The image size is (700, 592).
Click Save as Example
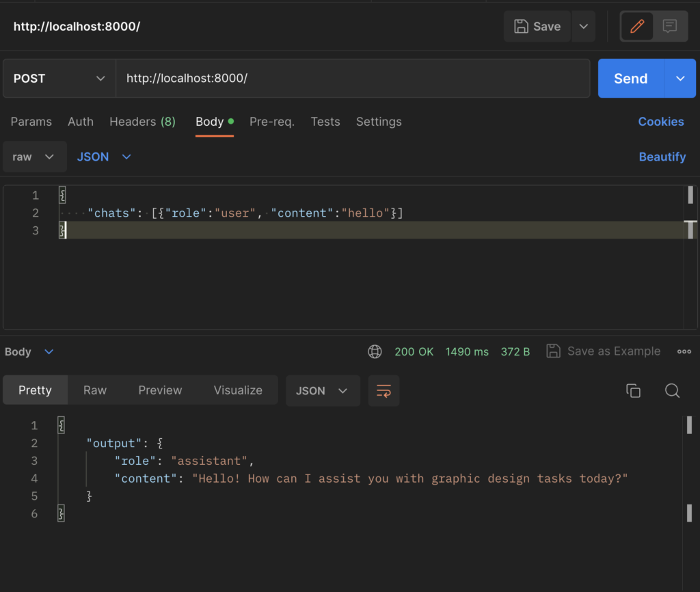pyautogui.click(x=604, y=351)
